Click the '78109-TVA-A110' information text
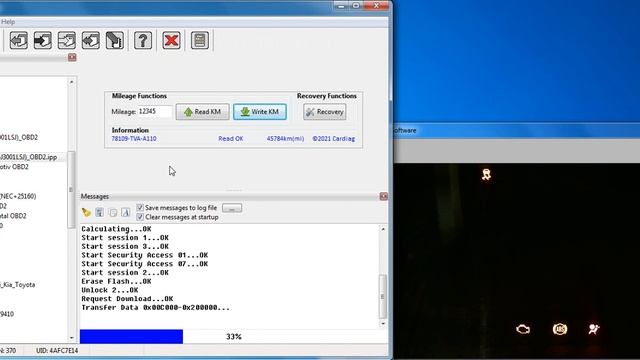The height and width of the screenshot is (360, 640). point(134,138)
